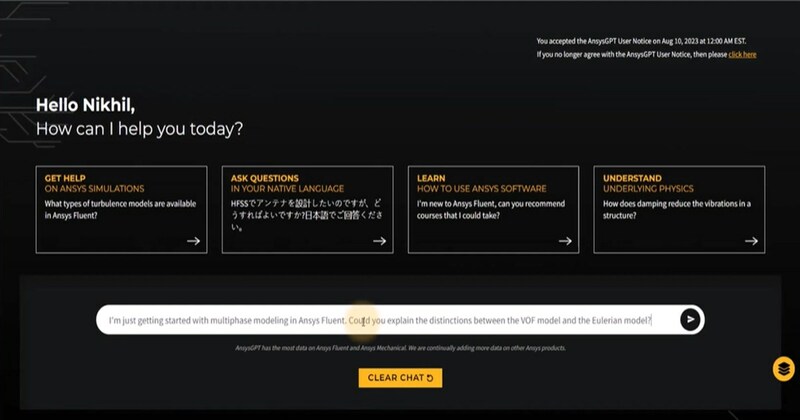Select the 'Learn How to Use Ansys Software' heading
This screenshot has height=420, width=800.
point(482,183)
